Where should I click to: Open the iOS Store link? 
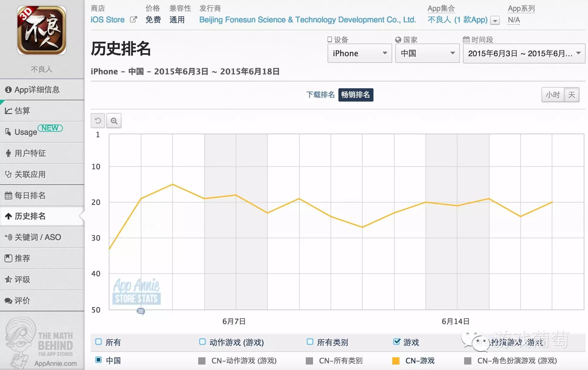[108, 20]
